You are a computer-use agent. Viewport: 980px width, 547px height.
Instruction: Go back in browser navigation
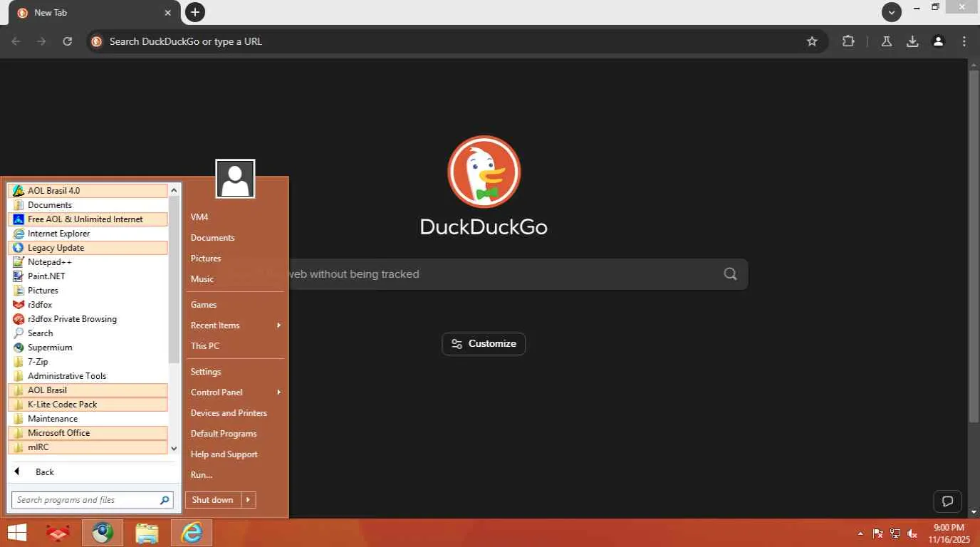16,41
